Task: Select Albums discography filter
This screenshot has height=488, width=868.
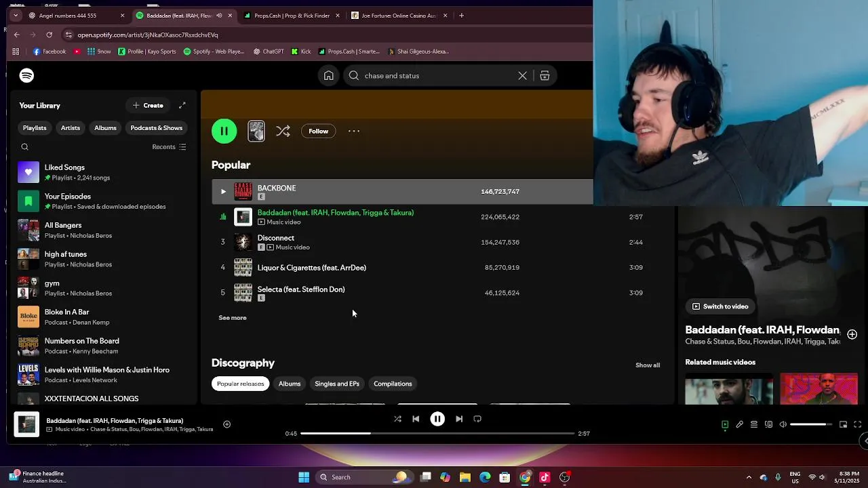Action: click(290, 384)
